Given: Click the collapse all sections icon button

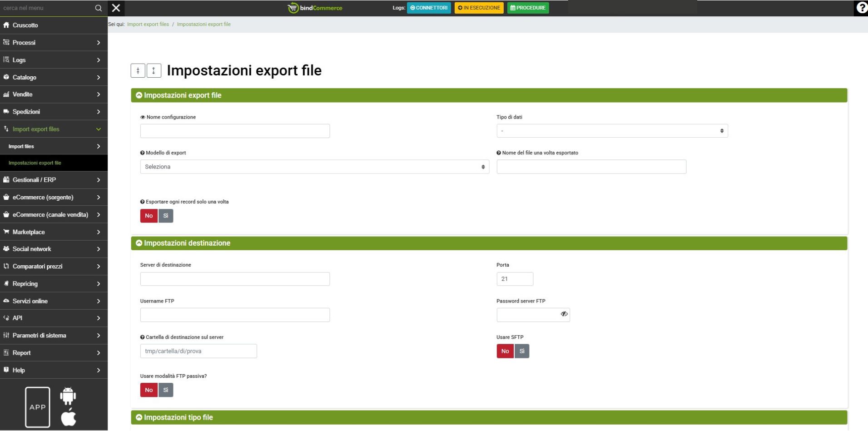Looking at the screenshot, I should coord(138,71).
